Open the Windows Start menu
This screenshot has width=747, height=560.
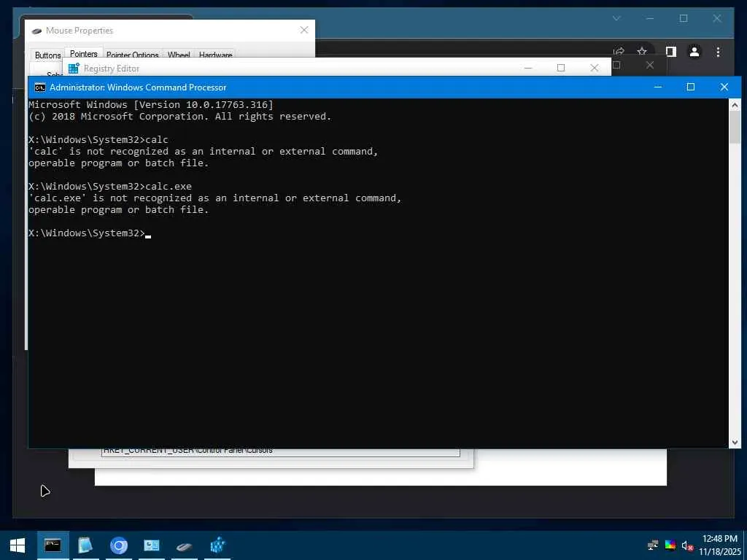pos(18,545)
